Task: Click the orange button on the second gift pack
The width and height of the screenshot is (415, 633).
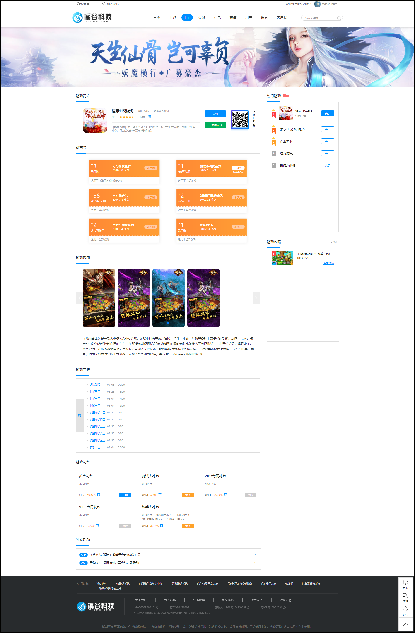Action: point(188,495)
